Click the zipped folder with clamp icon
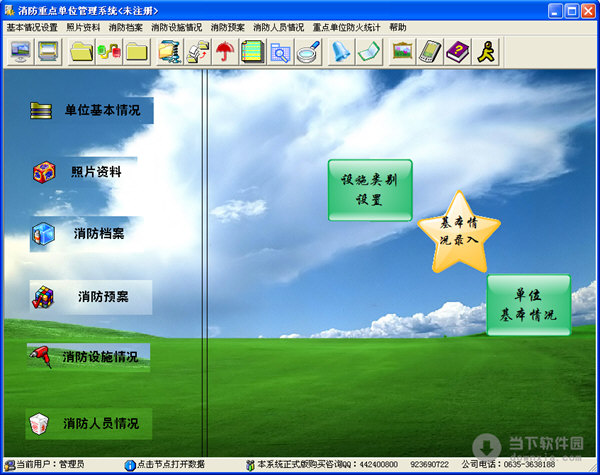The image size is (600, 475). (170, 51)
